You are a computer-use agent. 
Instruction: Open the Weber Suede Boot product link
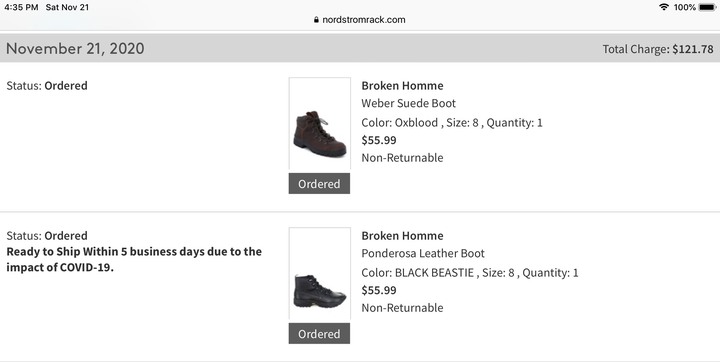pos(408,103)
